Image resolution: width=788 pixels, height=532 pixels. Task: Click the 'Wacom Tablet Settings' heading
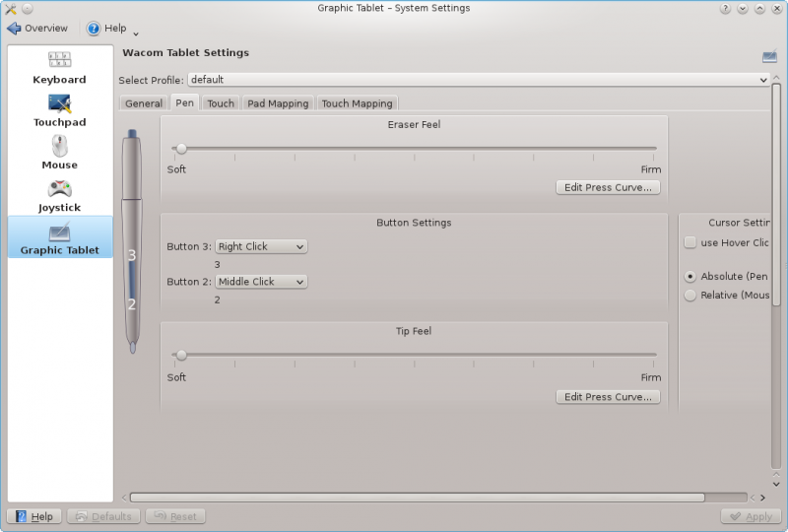tap(185, 52)
